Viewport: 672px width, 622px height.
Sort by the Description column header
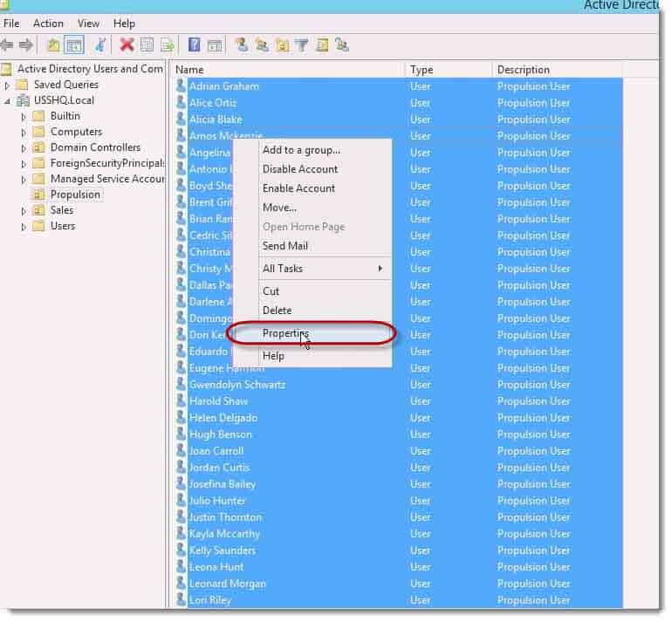point(557,70)
